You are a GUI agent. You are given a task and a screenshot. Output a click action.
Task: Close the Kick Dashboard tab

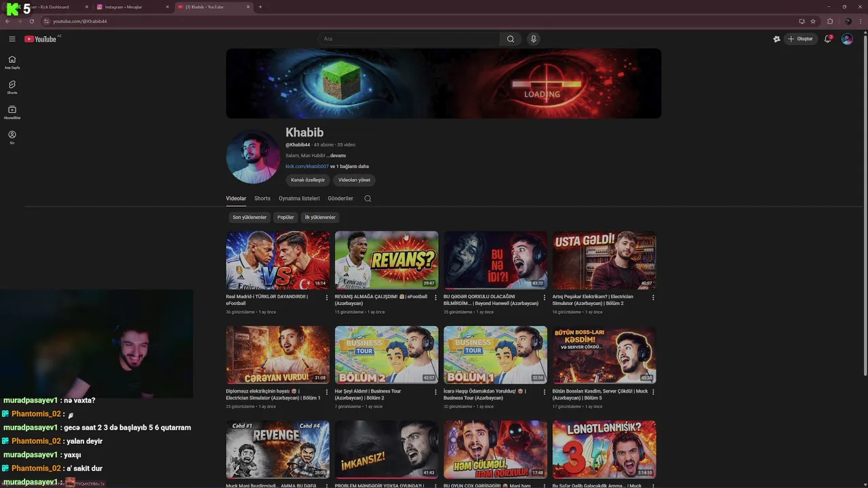87,7
